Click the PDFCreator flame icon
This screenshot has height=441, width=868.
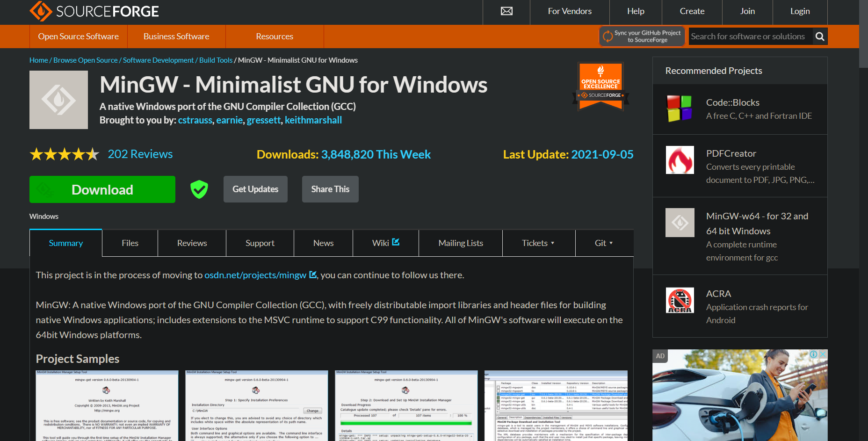[x=680, y=160]
